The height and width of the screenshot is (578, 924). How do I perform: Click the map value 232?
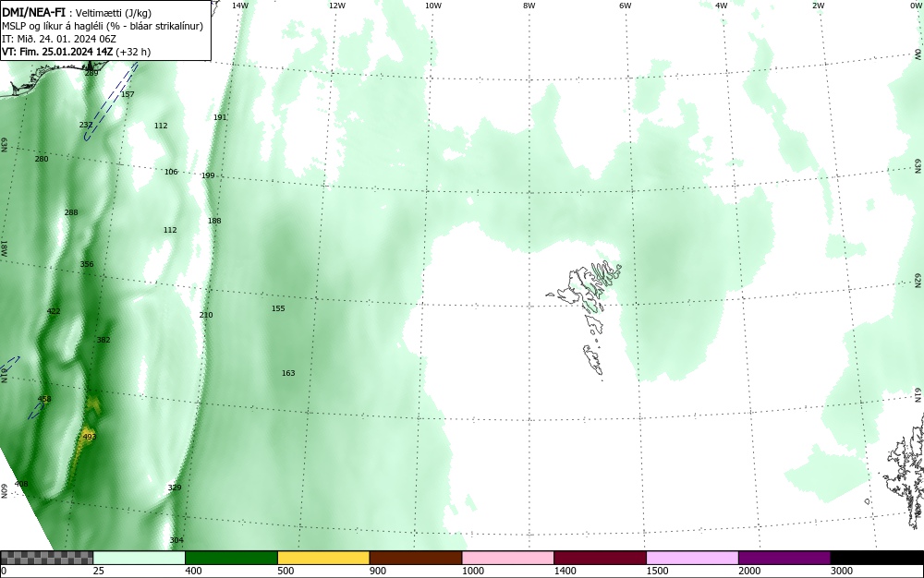pos(85,125)
